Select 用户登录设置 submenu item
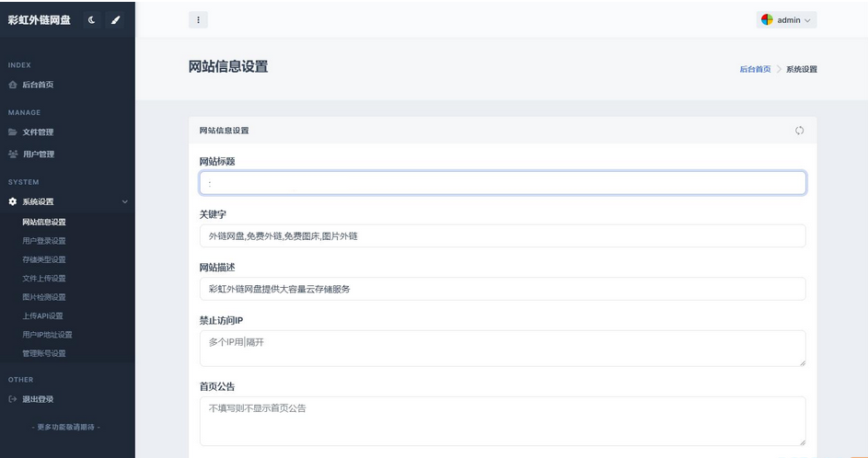This screenshot has height=458, width=868. coord(44,241)
